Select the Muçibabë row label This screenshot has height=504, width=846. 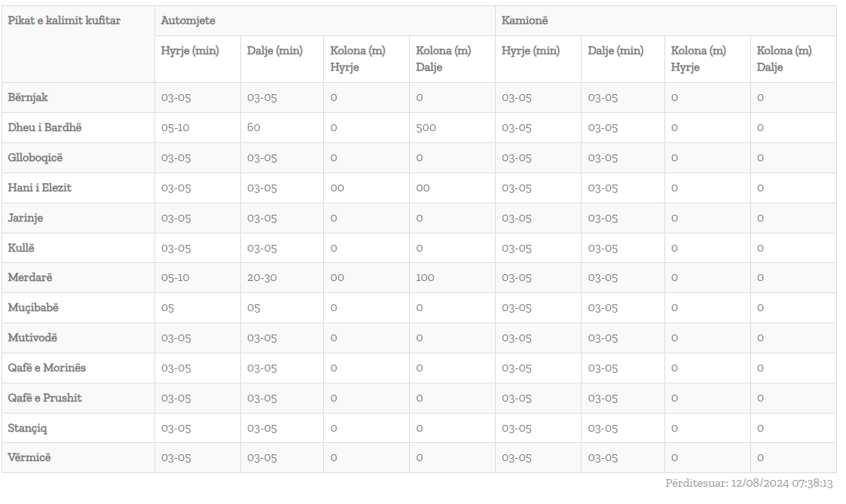click(33, 307)
